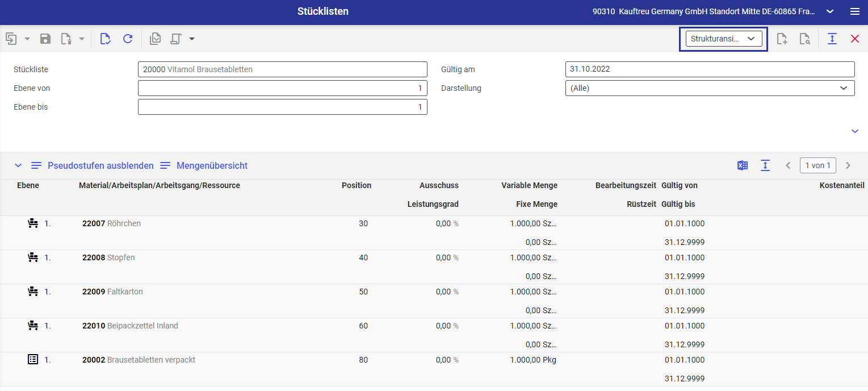Collapse the table section using left chevron

click(x=18, y=165)
